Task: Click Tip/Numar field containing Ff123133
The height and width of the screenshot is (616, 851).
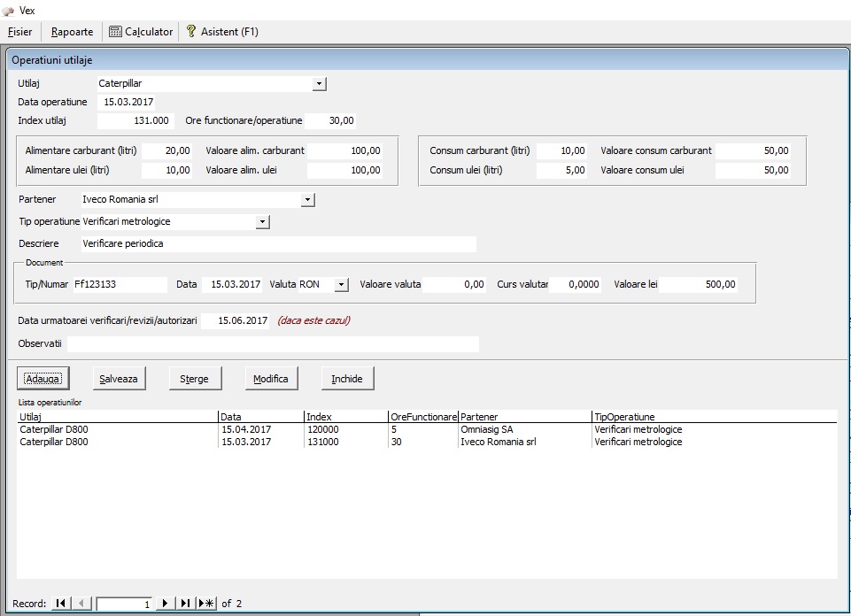Action: click(120, 284)
